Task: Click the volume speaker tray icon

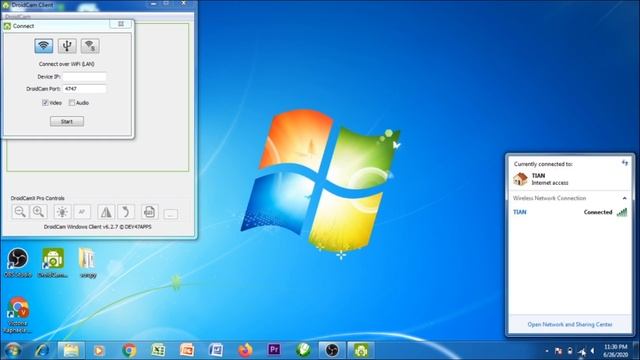Action: pos(593,351)
